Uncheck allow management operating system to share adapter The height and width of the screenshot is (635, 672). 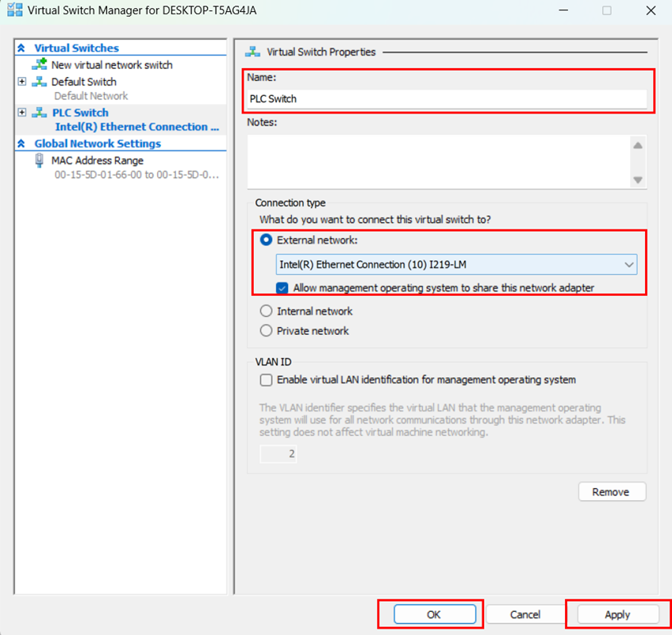coord(282,288)
